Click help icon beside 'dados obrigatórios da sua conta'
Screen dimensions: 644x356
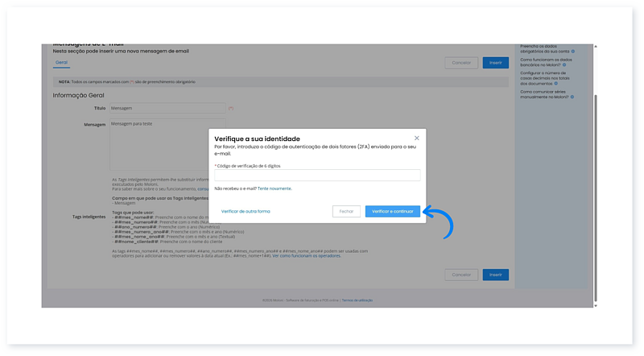click(x=572, y=52)
